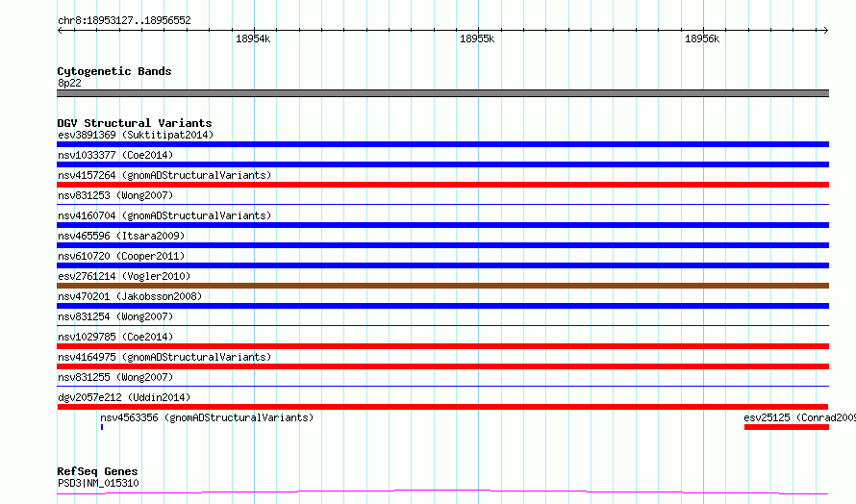Click the ruler's right arrow end
Viewport: 856px width, 504px height.
pyautogui.click(x=826, y=31)
